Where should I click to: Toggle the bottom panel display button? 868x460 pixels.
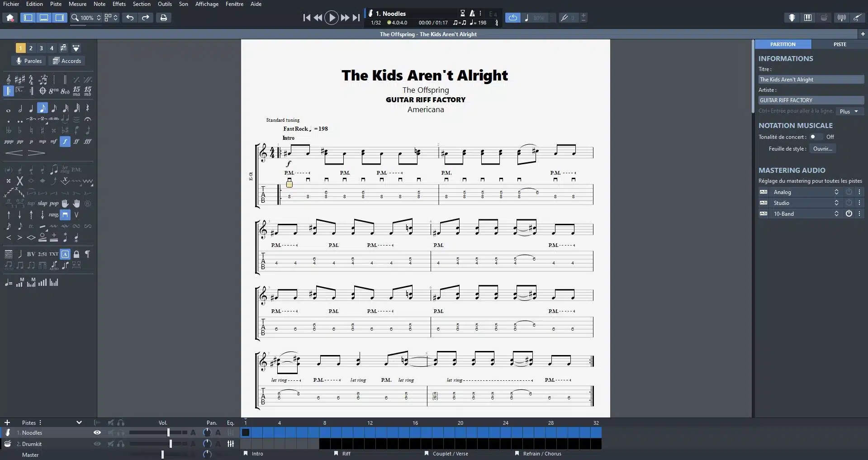pyautogui.click(x=44, y=18)
